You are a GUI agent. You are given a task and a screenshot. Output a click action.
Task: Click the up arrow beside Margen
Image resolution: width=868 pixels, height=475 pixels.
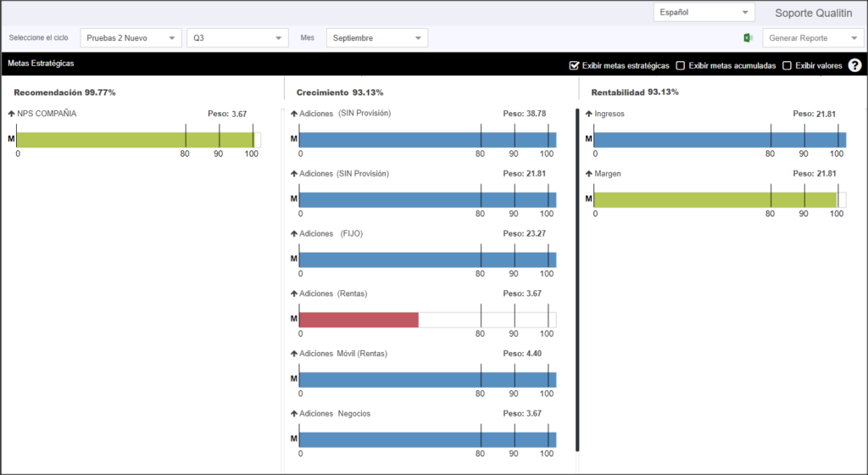589,173
